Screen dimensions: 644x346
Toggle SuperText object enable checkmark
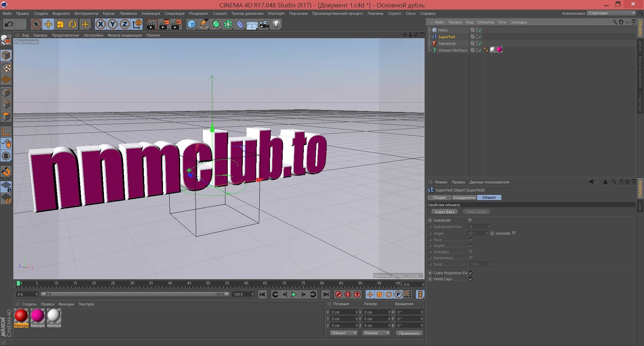tap(480, 37)
